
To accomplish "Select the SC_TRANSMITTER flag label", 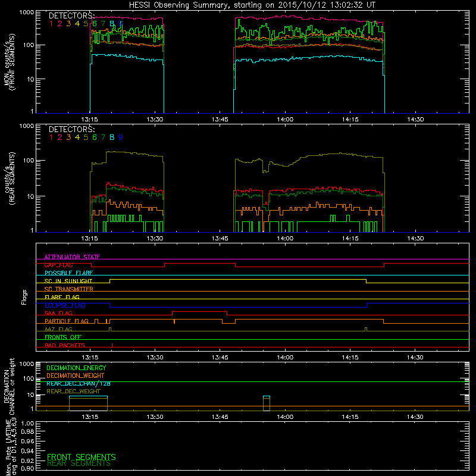I will pos(69,289).
